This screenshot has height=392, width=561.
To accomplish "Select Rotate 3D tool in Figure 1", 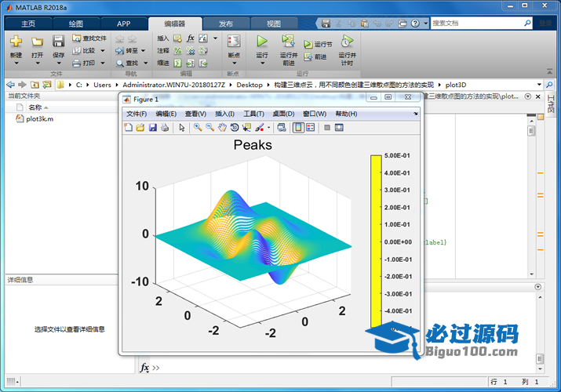I will (235, 128).
